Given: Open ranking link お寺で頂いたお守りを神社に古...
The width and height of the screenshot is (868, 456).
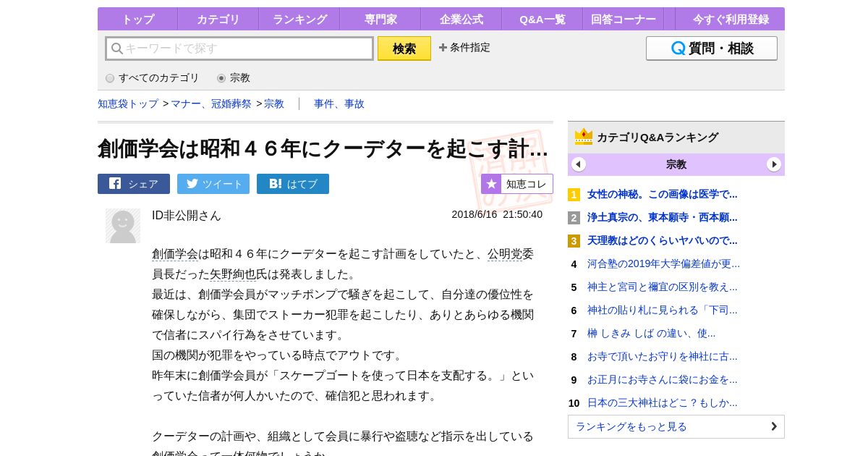Looking at the screenshot, I should (663, 356).
